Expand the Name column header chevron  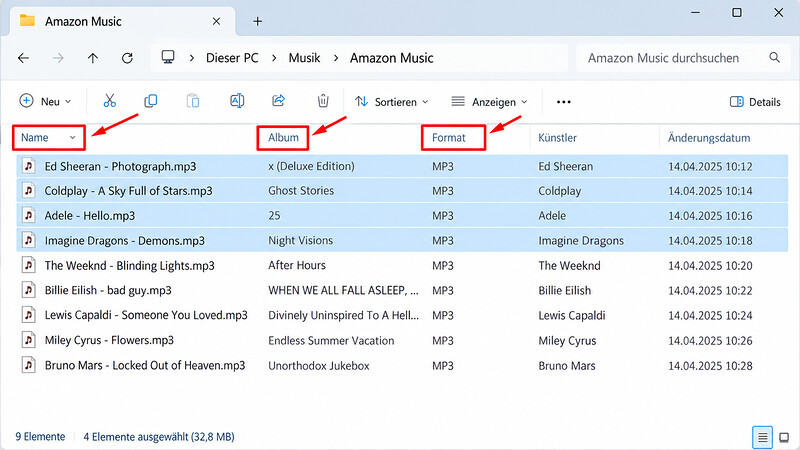[72, 138]
